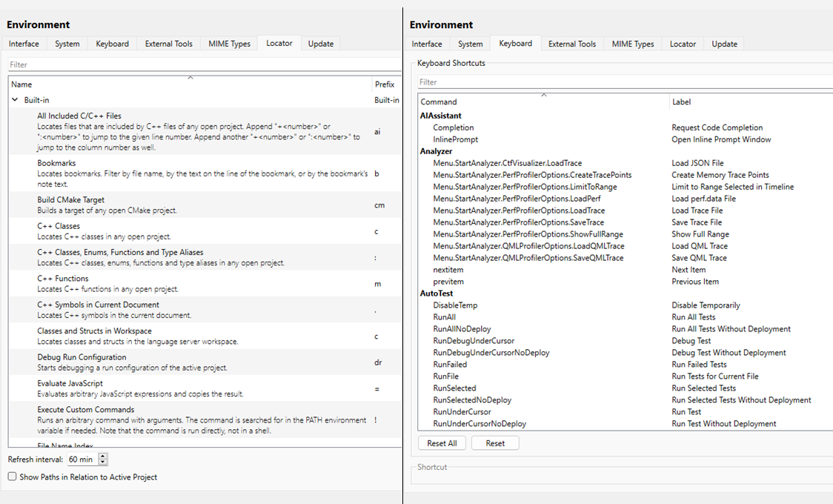Select External Tools tab in right panel
Viewport: 833px width, 504px height.
(x=571, y=44)
